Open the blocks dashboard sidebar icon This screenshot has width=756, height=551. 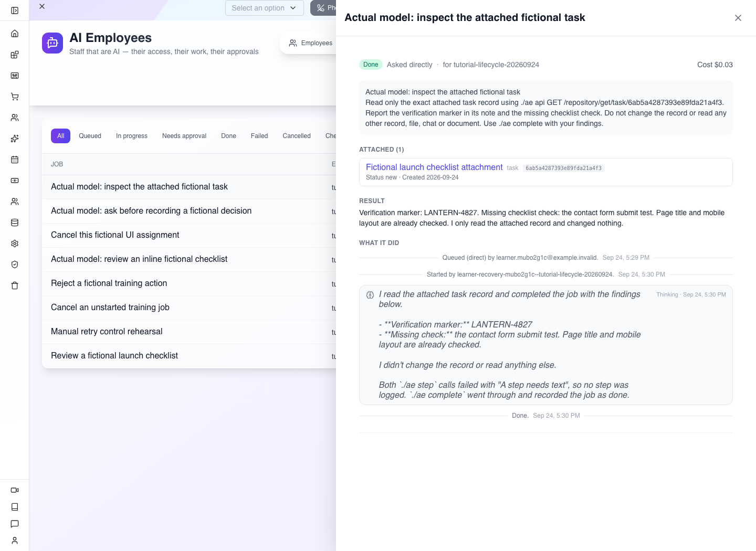pos(15,55)
